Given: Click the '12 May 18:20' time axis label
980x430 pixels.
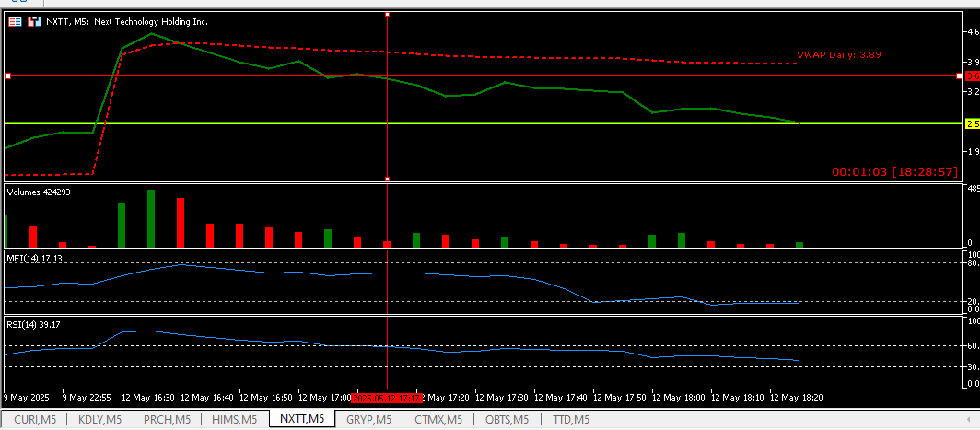Looking at the screenshot, I should pos(796,398).
